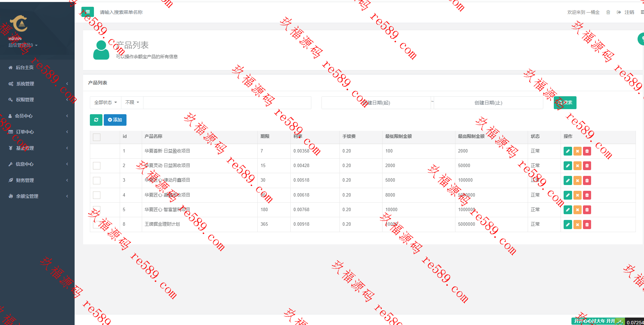
Task: Click the trash icon in top header
Action: tap(608, 12)
